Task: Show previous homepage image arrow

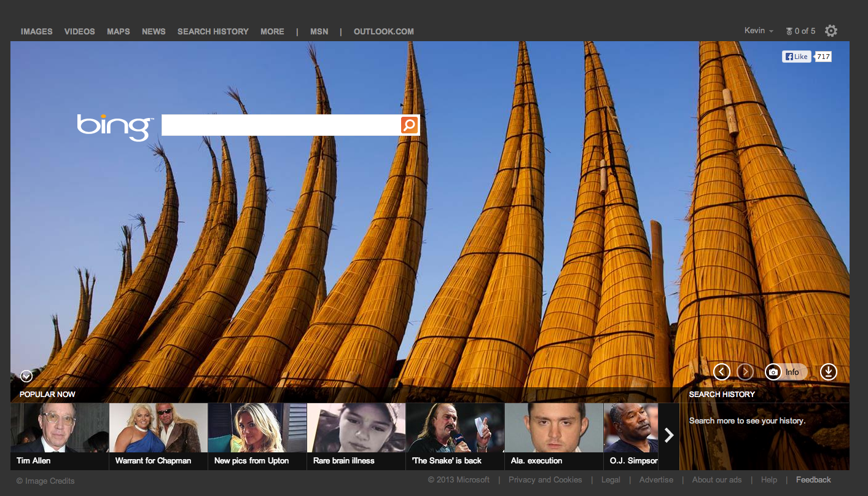Action: pyautogui.click(x=722, y=372)
